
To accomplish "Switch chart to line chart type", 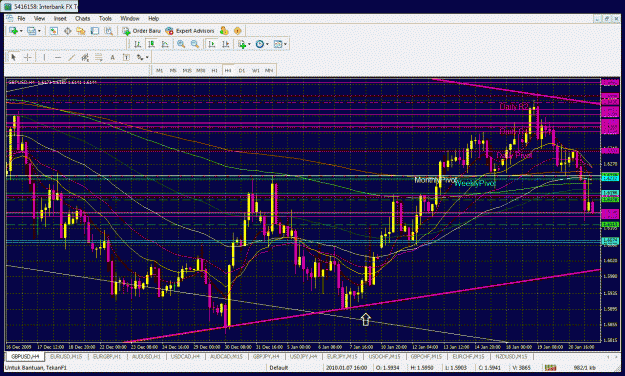I will pos(165,44).
